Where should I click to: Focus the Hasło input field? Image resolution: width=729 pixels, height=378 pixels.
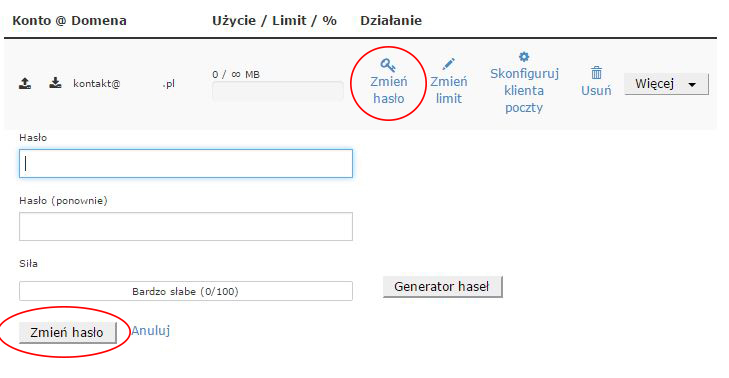coord(186,164)
